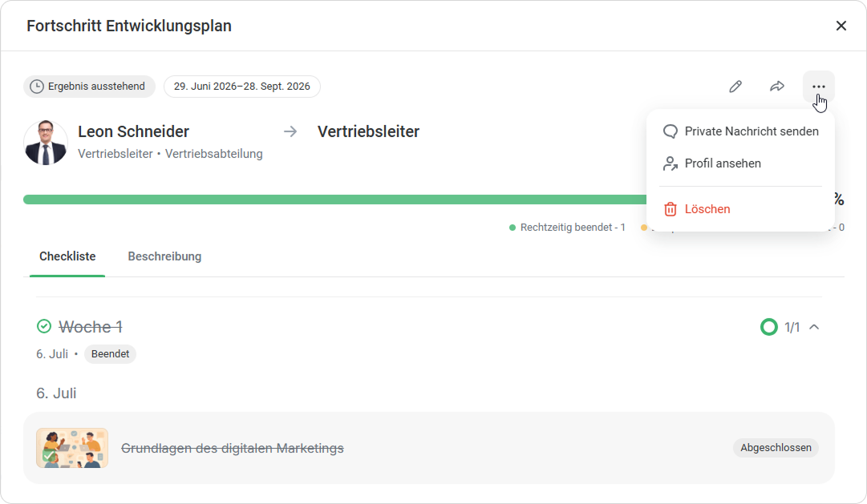Open the Checkliste tab
This screenshot has width=867, height=504.
coord(67,256)
